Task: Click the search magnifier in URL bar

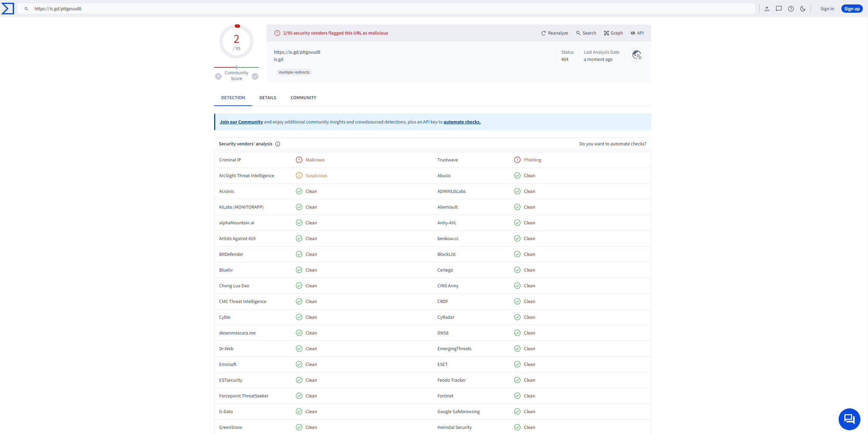Action: [26, 9]
